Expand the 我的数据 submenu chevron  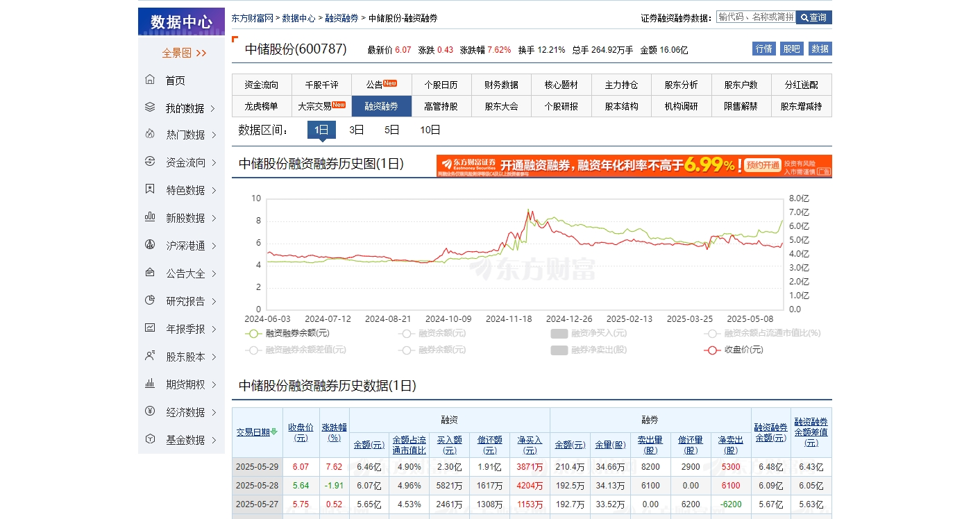(213, 108)
